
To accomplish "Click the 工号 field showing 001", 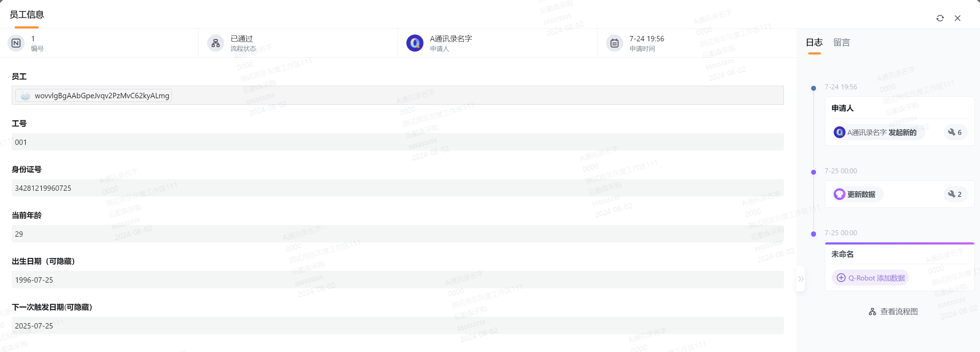I will (397, 142).
